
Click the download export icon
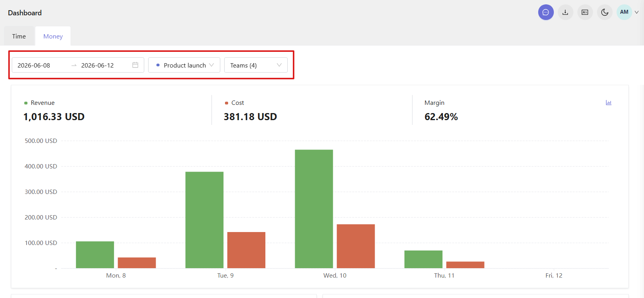coord(565,12)
